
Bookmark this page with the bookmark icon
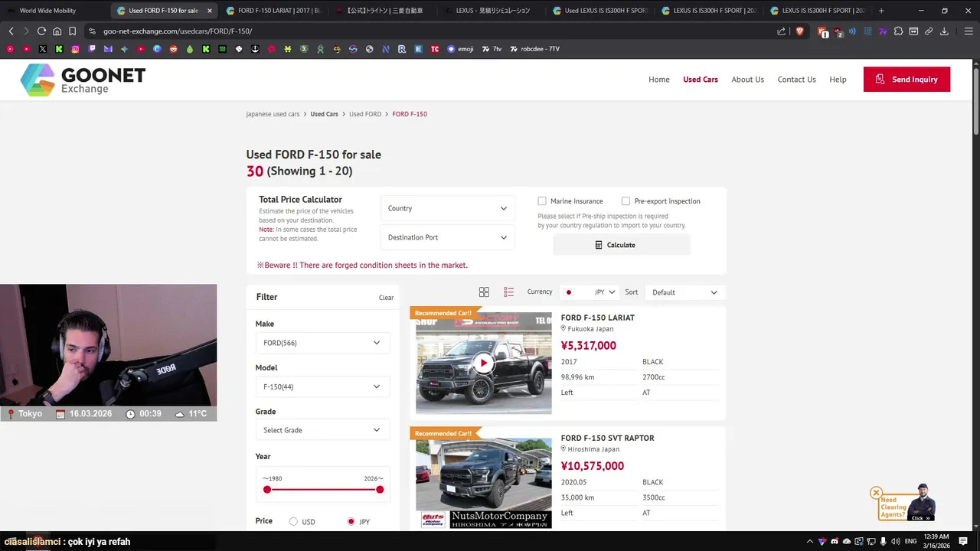pyautogui.click(x=72, y=31)
